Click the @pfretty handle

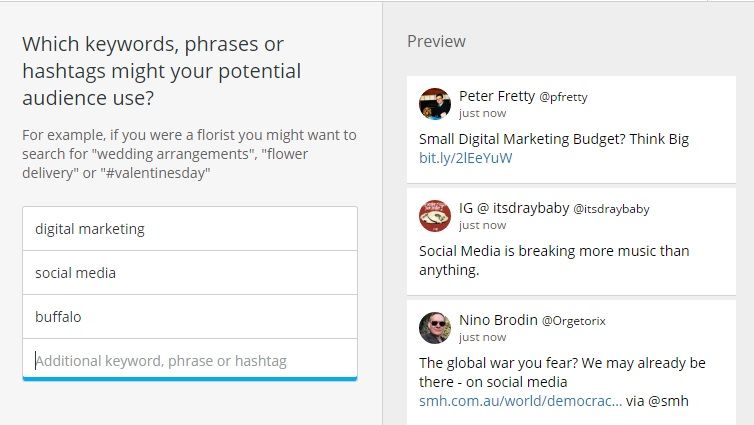pyautogui.click(x=564, y=97)
